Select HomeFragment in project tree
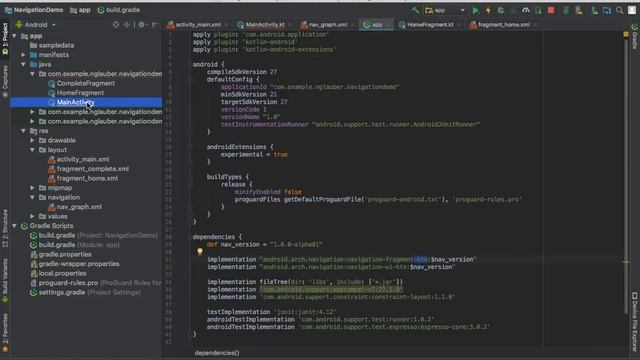Image resolution: width=640 pixels, height=360 pixels. point(80,93)
